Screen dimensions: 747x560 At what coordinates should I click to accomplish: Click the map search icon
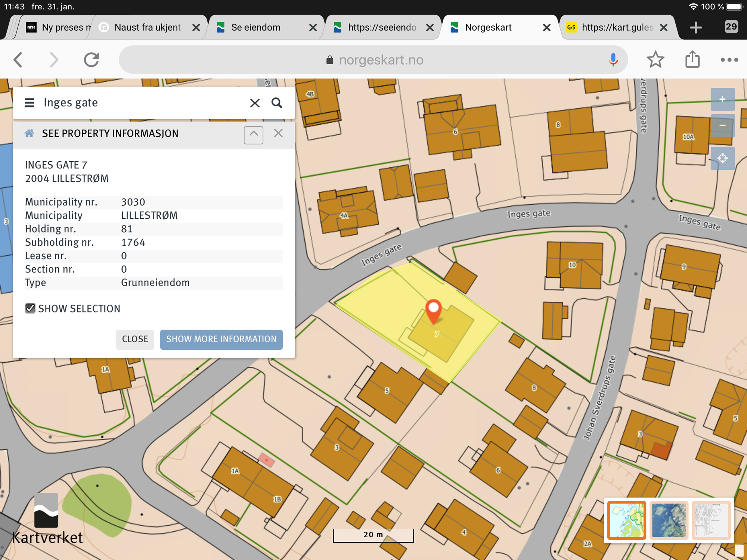point(276,102)
